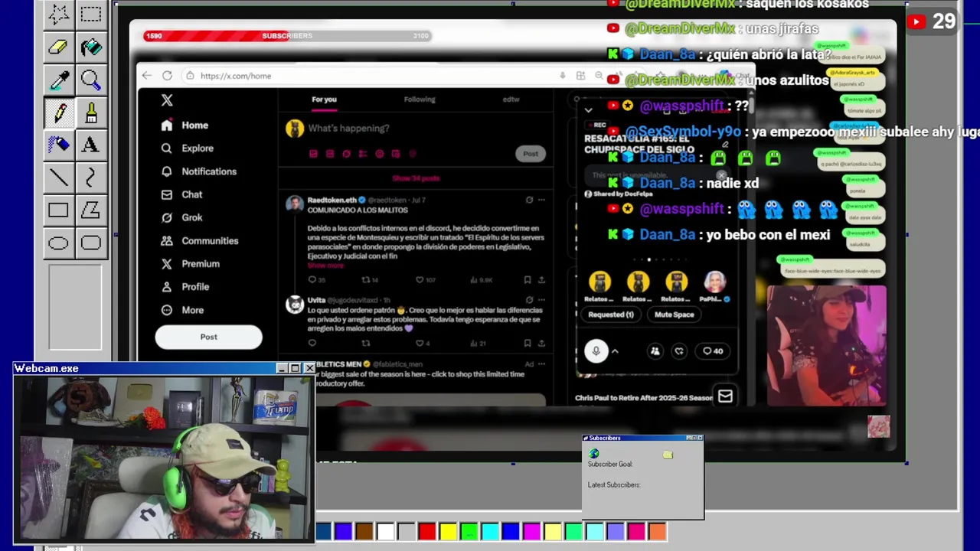Select the rectangular selection tool
980x551 pixels.
[x=90, y=14]
